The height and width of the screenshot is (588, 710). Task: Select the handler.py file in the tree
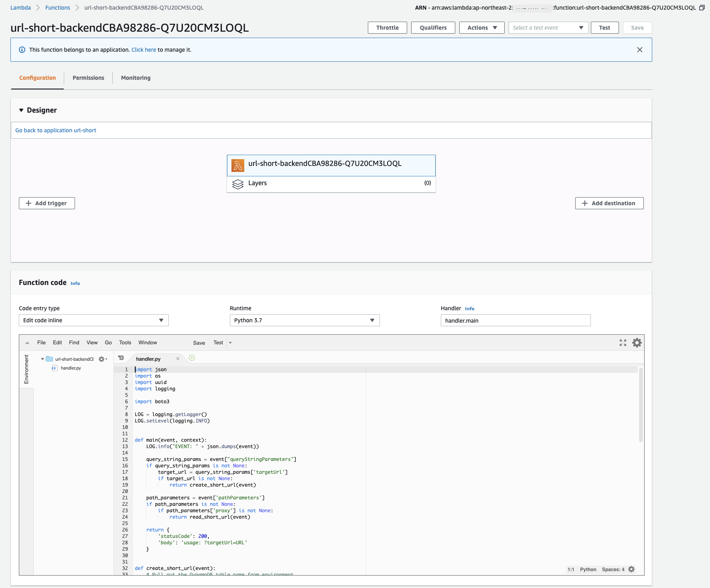(x=71, y=368)
